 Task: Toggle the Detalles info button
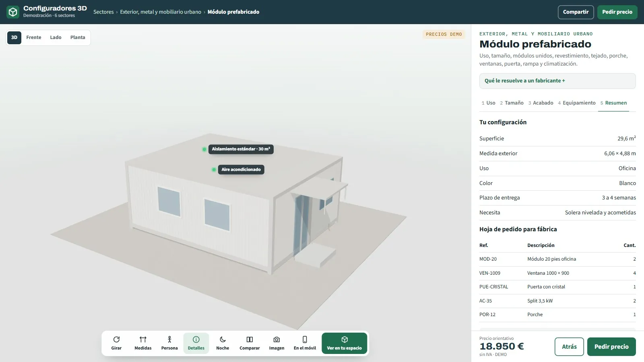click(196, 343)
